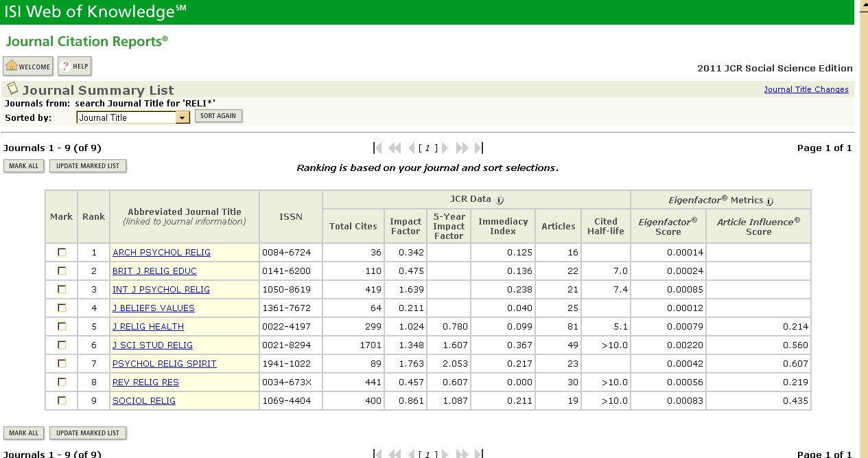Click the Impact Factor column header
Image resolution: width=868 pixels, height=458 pixels.
coord(406,227)
